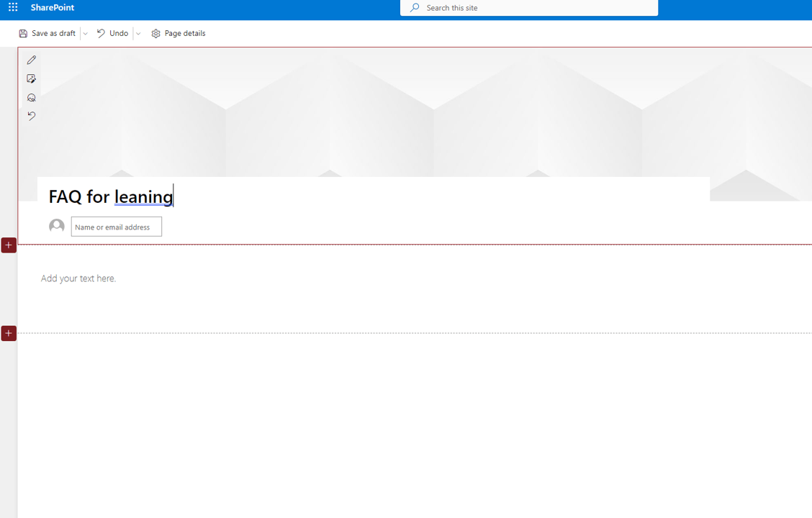This screenshot has width=812, height=518.
Task: Click the Add your text here area
Action: 78,278
